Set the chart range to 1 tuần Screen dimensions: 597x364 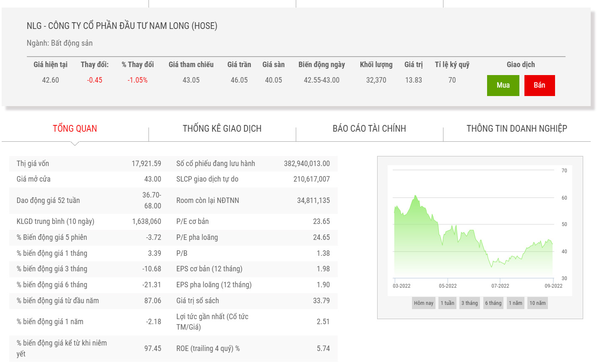(x=447, y=303)
